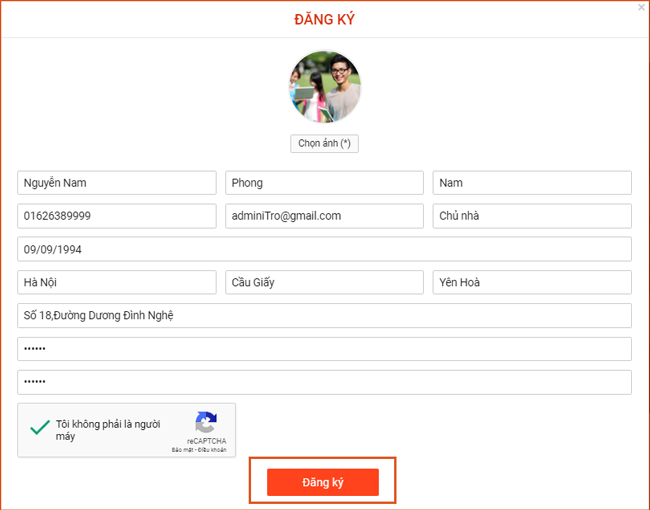Close the Đăng ký dialog
Viewport: 650px width, 510px height.
pos(641,8)
